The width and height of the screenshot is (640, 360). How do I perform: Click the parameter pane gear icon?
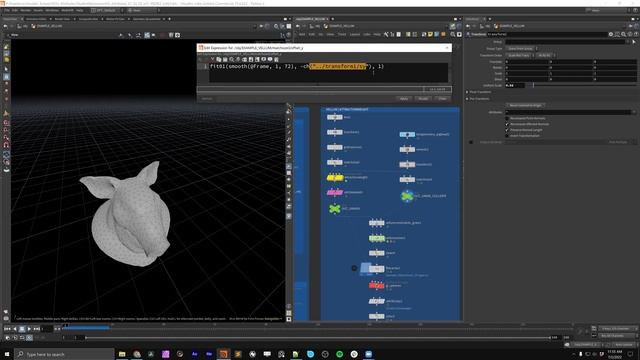click(x=611, y=34)
